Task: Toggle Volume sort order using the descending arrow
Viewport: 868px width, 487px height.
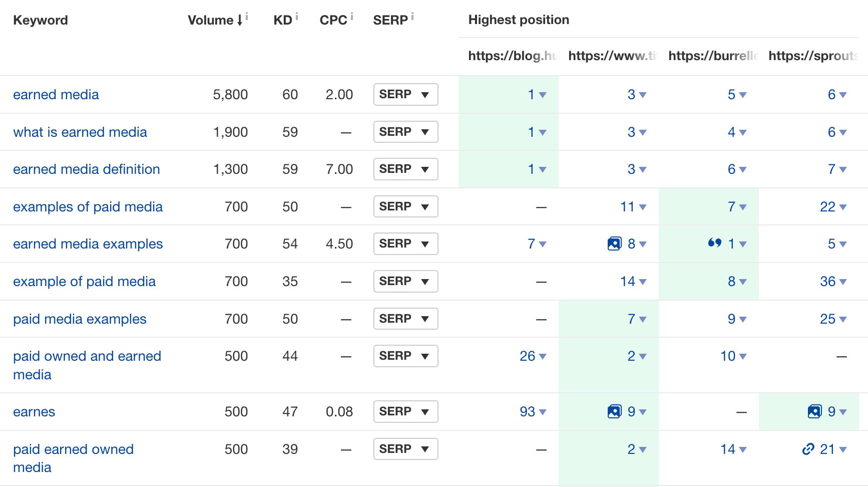Action: [239, 21]
